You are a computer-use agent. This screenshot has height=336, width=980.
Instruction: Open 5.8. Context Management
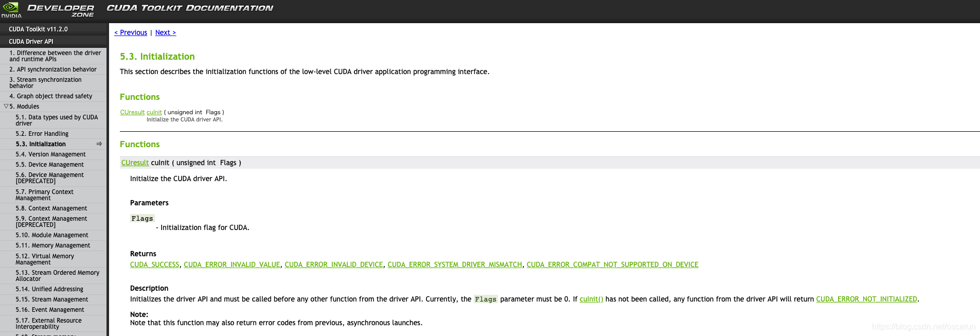[x=51, y=208]
